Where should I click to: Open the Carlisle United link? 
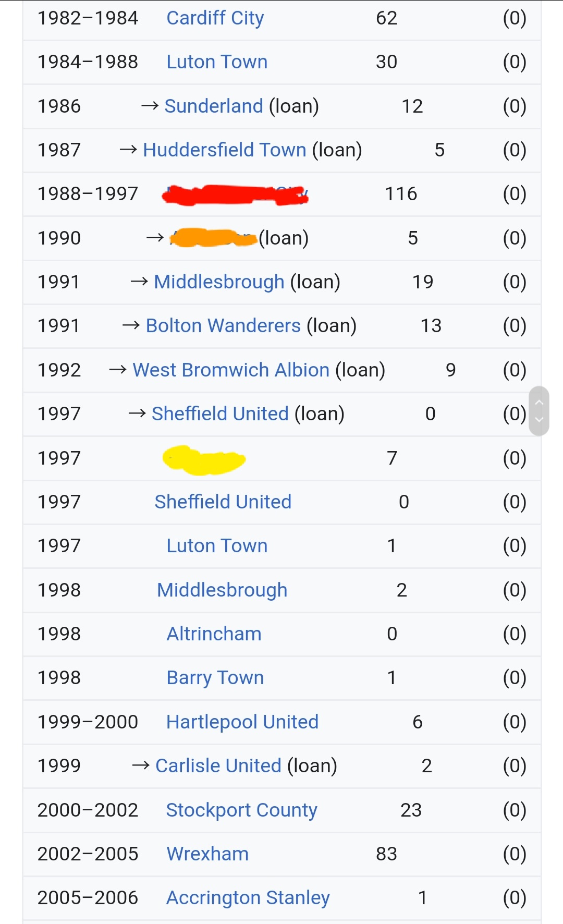tap(218, 766)
